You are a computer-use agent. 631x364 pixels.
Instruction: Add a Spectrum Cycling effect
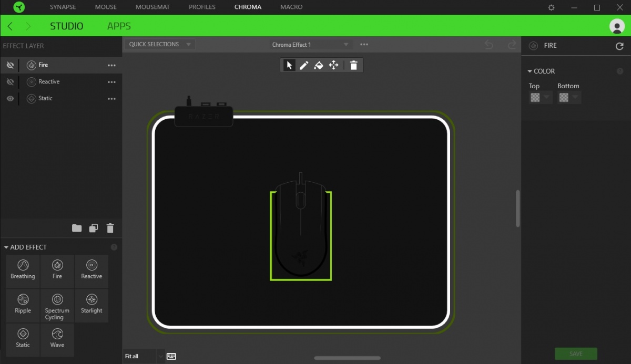pyautogui.click(x=57, y=306)
